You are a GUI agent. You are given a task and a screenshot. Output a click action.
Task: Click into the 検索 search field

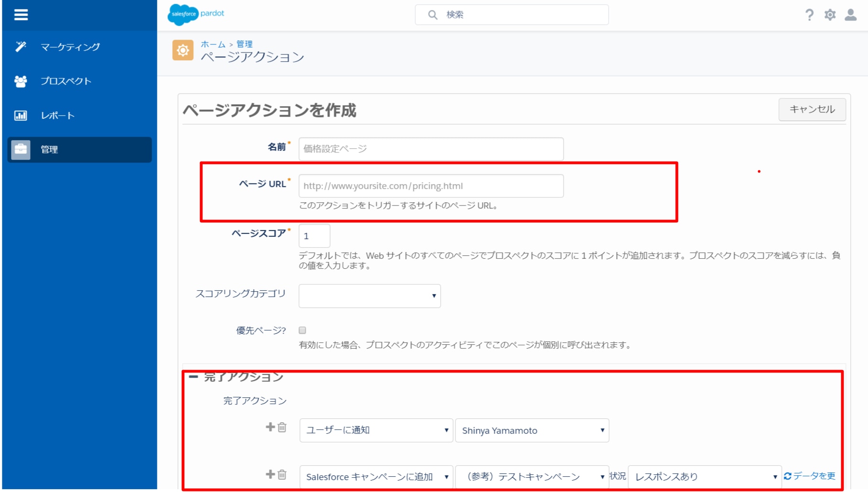click(x=512, y=15)
